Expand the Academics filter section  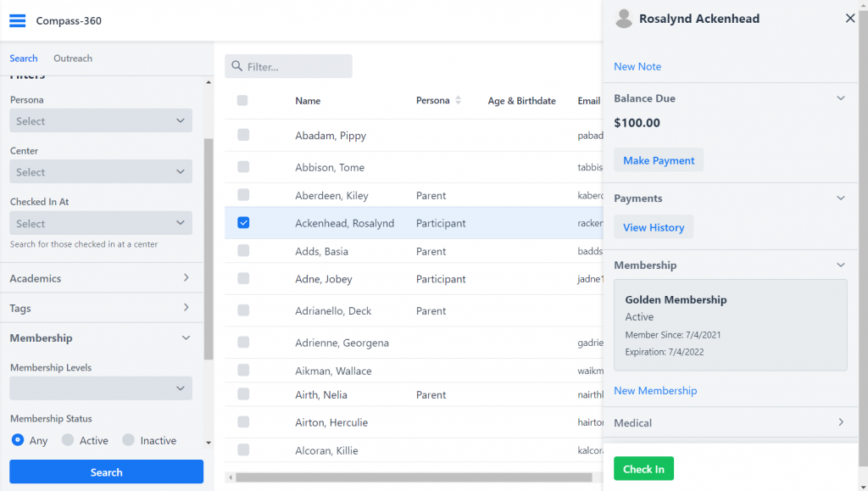click(x=100, y=278)
